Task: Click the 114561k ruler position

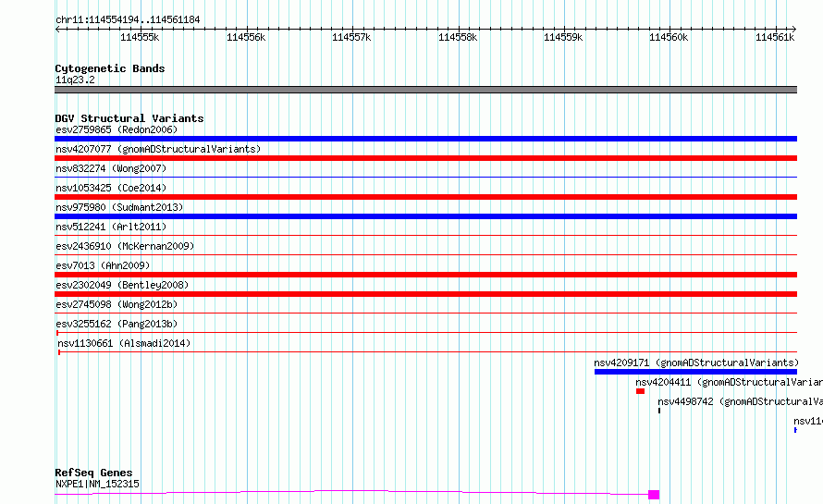Action: coord(775,37)
